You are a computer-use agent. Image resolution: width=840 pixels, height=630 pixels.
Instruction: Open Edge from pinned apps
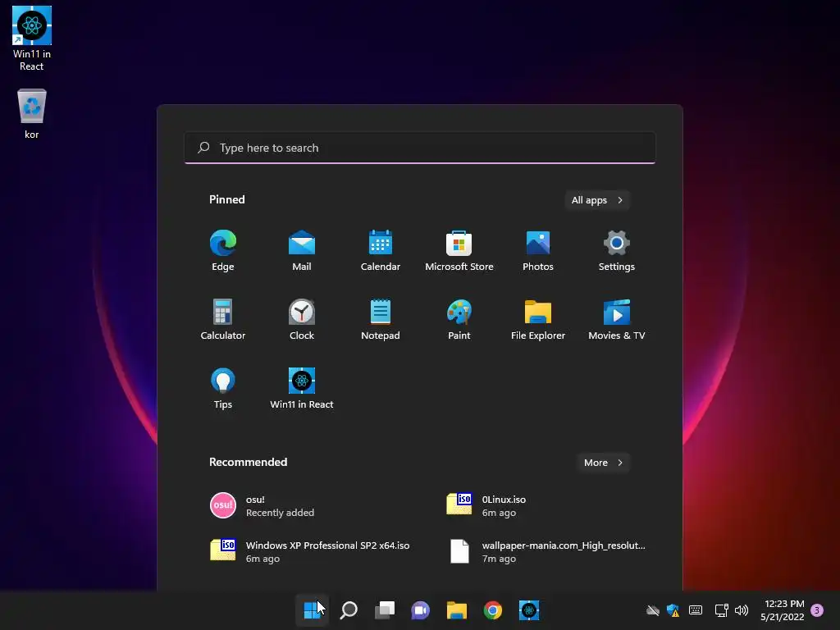pos(223,251)
